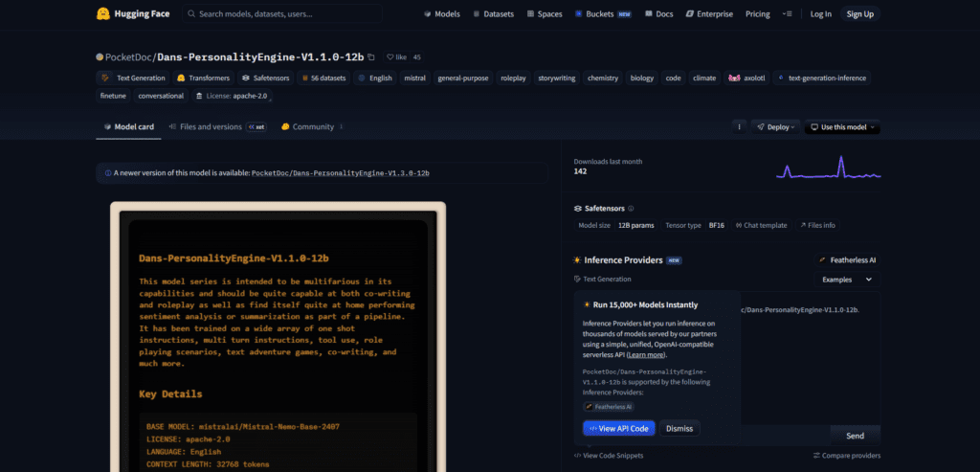Open Files info for safetensors
The width and height of the screenshot is (980, 472).
(x=817, y=225)
